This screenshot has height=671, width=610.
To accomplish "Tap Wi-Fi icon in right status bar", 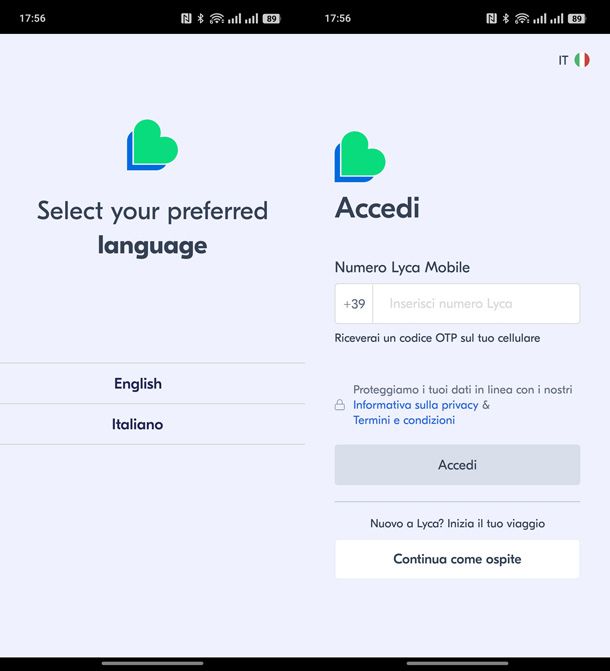I will 522,18.
